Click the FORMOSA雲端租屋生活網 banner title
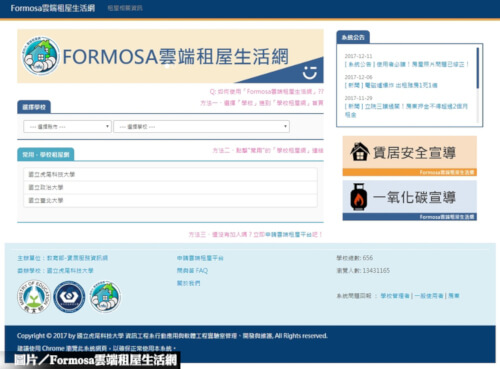The image size is (500, 369). [176, 57]
